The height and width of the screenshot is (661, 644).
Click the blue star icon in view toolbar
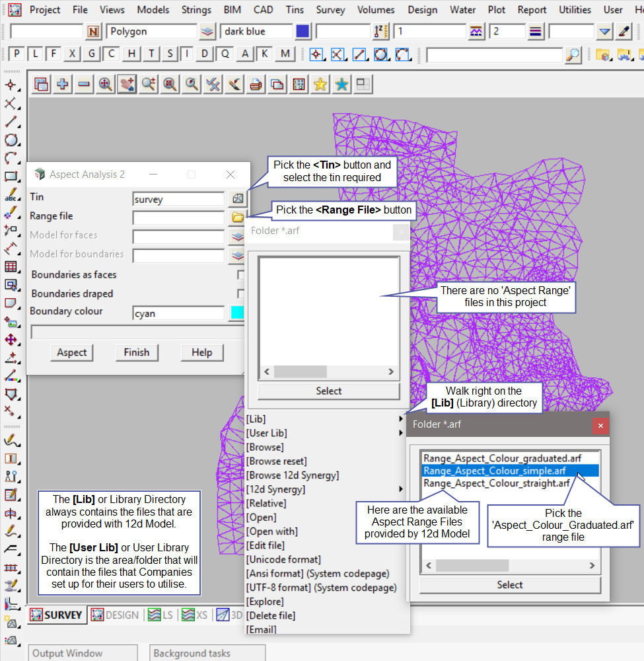tap(341, 85)
